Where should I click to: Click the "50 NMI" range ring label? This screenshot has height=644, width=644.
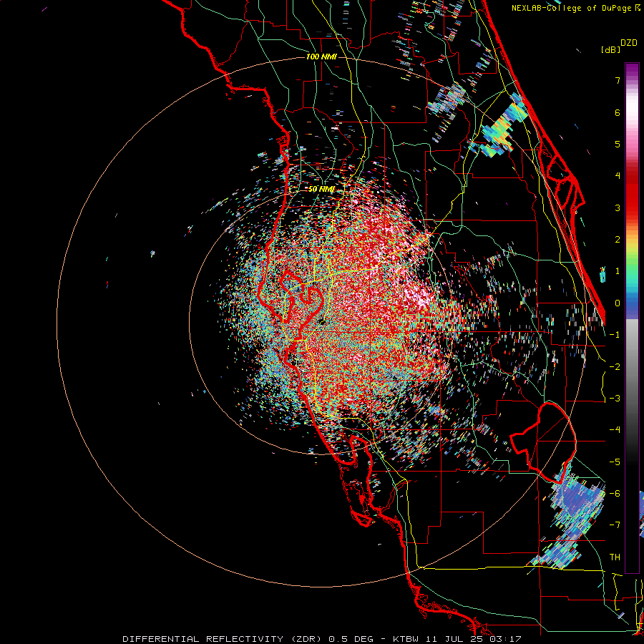(x=321, y=189)
